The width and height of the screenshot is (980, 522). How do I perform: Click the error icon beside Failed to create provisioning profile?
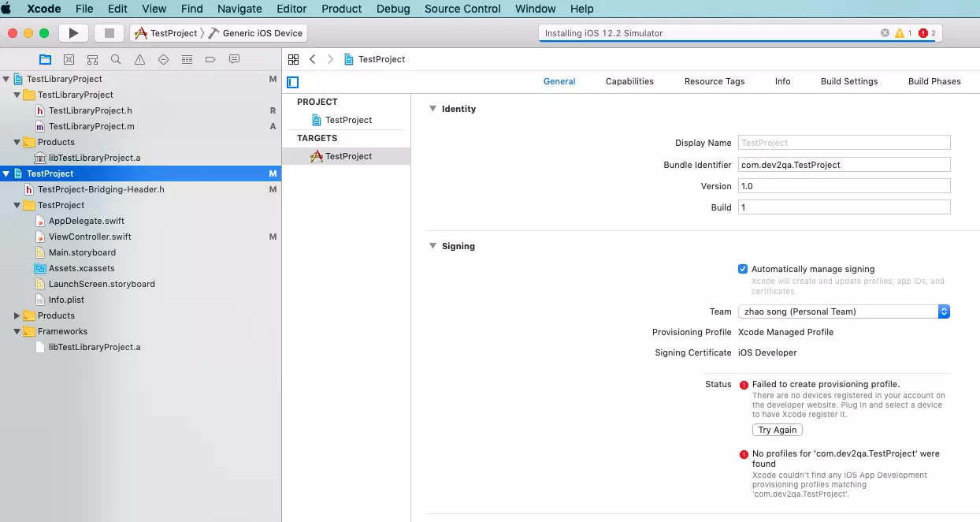744,385
